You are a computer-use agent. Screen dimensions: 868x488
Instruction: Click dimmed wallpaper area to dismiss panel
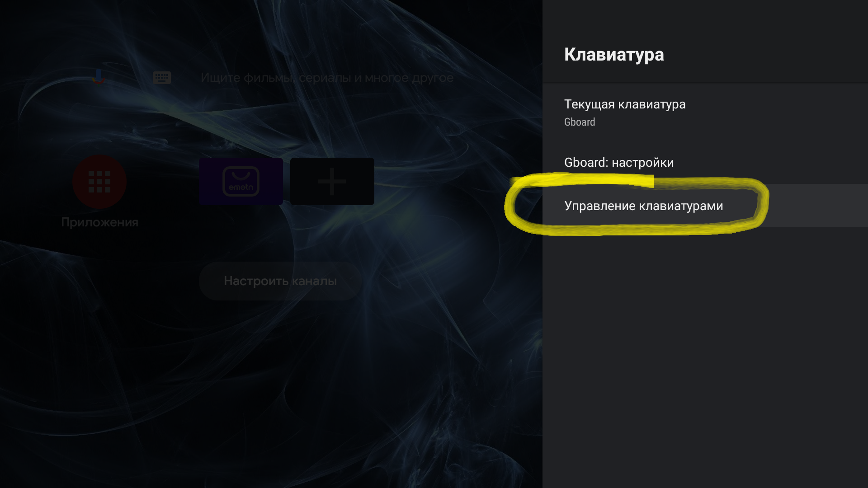(271, 384)
